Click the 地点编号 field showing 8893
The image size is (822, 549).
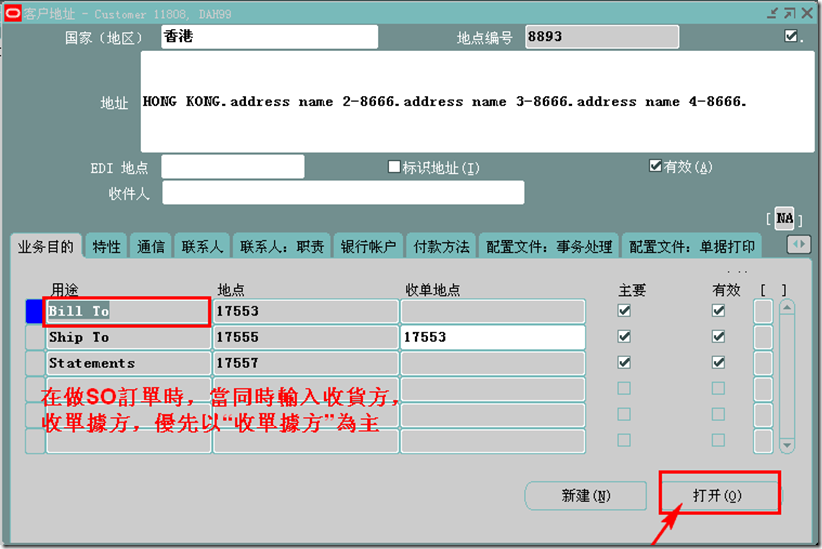pos(602,37)
